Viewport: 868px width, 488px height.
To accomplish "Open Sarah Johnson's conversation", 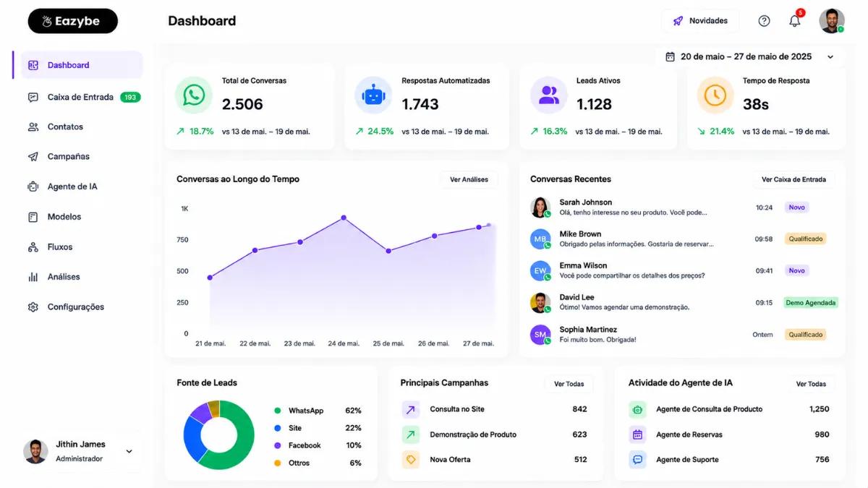I will pos(682,207).
